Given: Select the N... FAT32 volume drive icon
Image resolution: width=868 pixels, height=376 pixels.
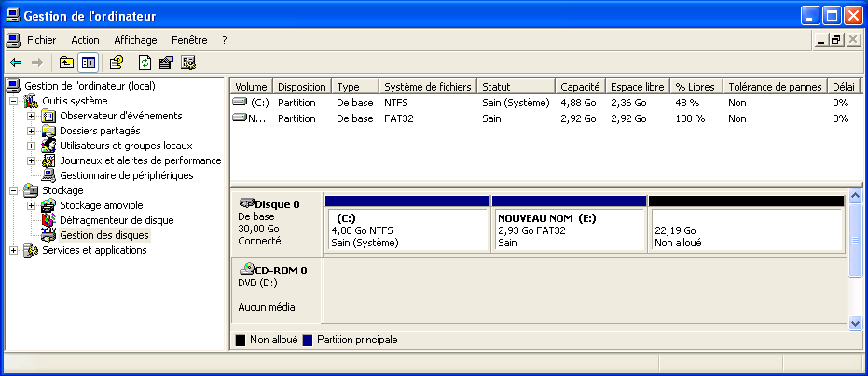Looking at the screenshot, I should pos(240,118).
